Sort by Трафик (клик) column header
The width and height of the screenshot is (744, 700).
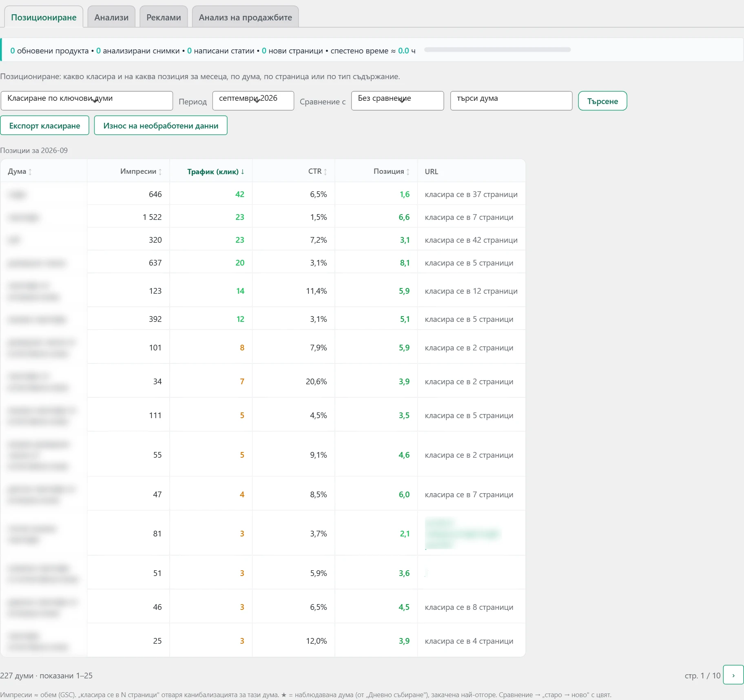tap(215, 171)
